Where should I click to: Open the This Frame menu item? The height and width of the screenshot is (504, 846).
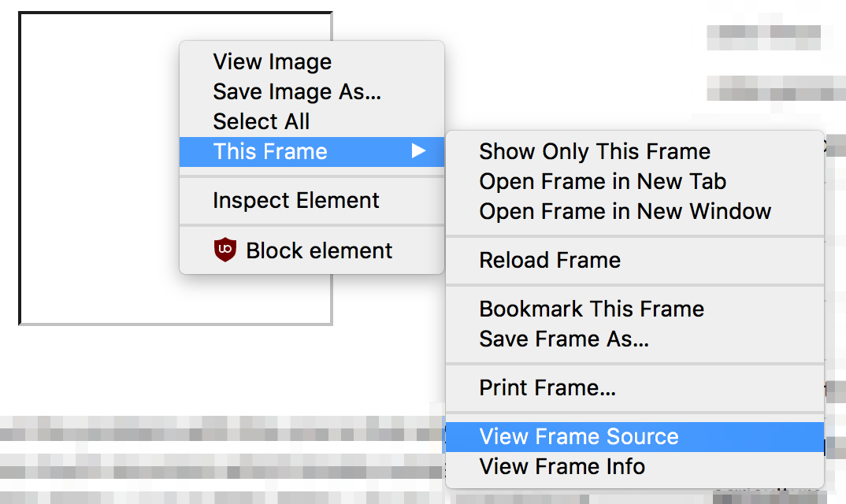(312, 152)
